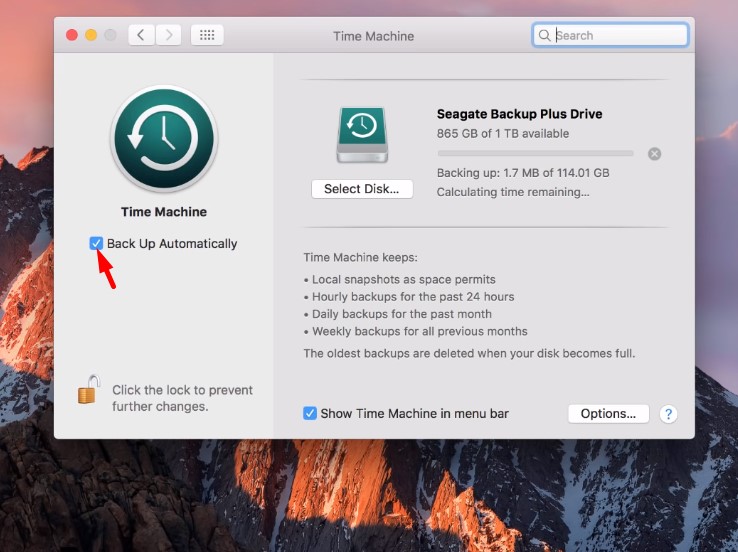
Task: Stop the backup with the X button
Action: coord(654,154)
